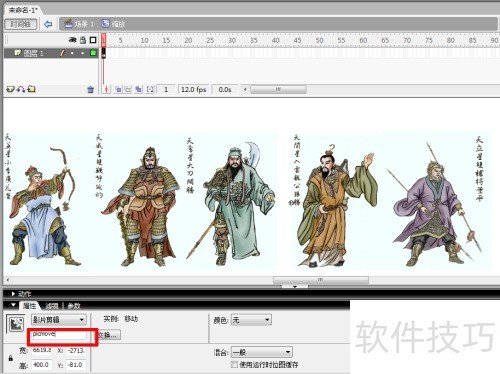Click the Timeline (时间轴) toggle button
Image resolution: width=500 pixels, height=374 pixels.
tap(21, 24)
